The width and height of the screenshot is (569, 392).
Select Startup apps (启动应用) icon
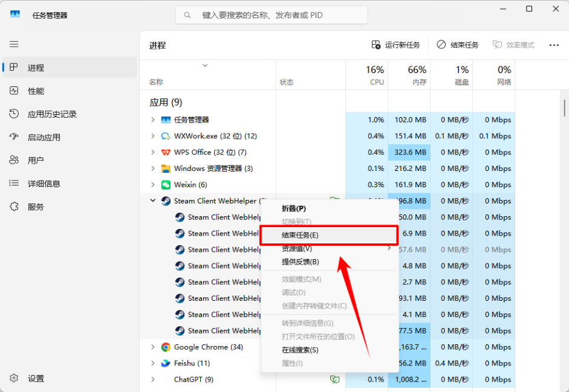coord(14,137)
